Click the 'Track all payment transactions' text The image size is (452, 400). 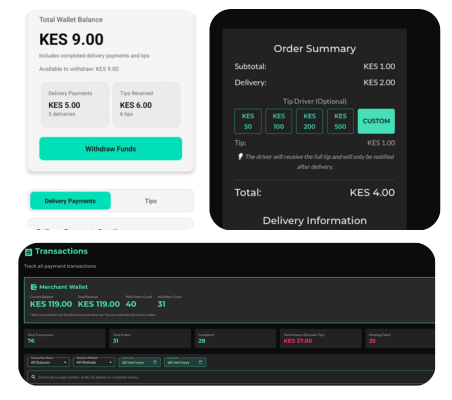click(60, 266)
